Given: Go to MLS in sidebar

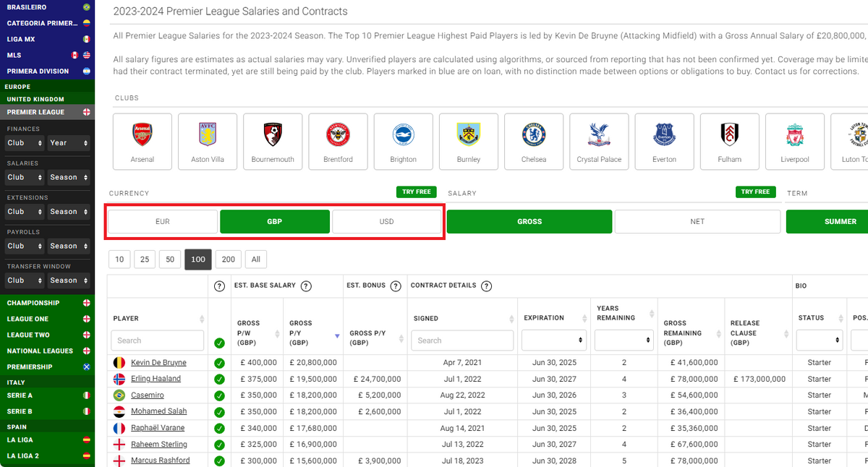Looking at the screenshot, I should pos(47,55).
